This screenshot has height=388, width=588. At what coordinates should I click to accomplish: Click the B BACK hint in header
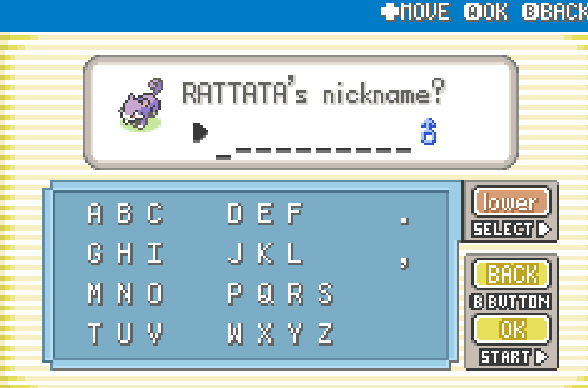pos(555,12)
